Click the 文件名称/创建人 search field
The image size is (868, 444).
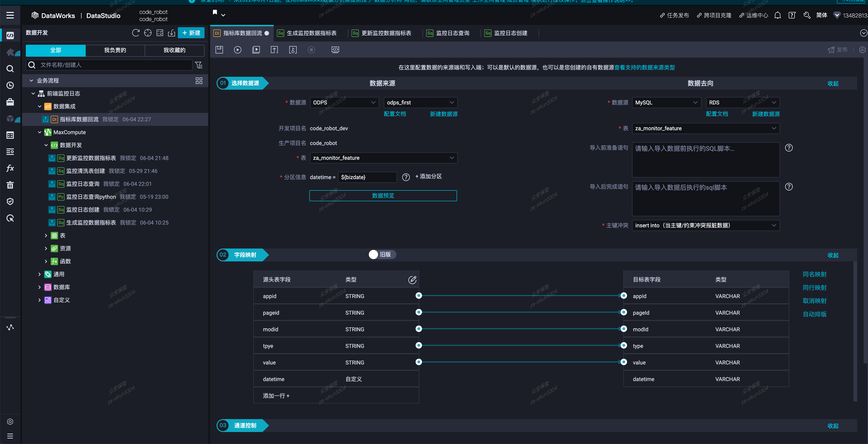[x=109, y=65]
